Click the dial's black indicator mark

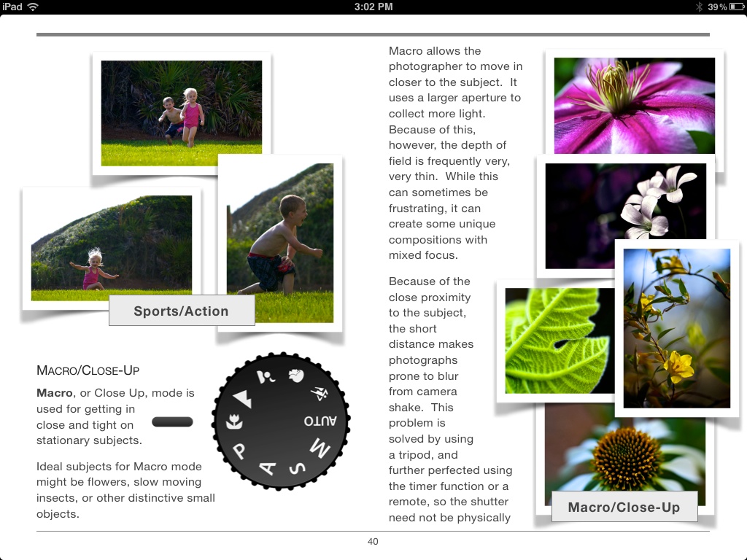pos(172,422)
